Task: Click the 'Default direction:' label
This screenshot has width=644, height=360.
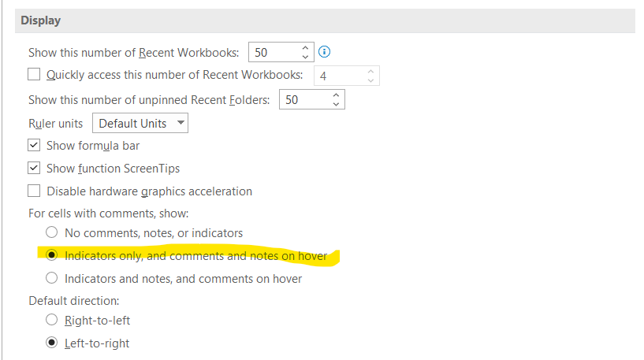Action: point(74,301)
